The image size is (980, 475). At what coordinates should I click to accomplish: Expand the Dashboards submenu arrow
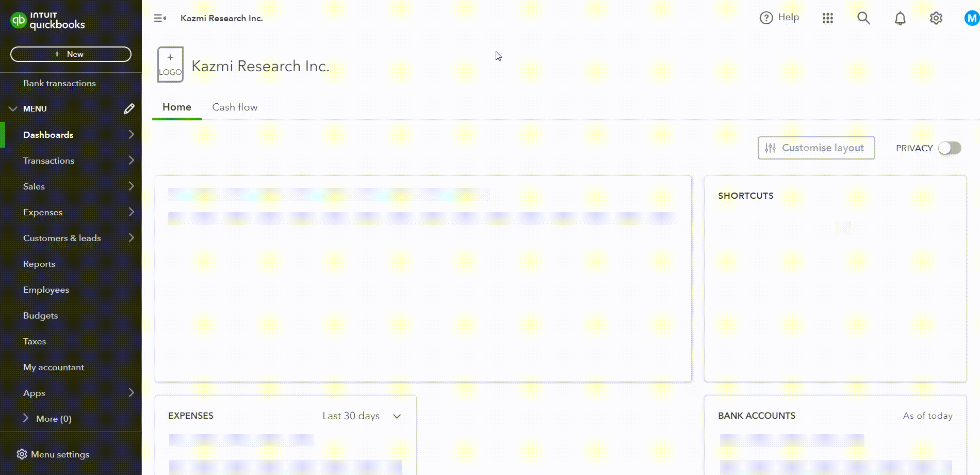(132, 134)
